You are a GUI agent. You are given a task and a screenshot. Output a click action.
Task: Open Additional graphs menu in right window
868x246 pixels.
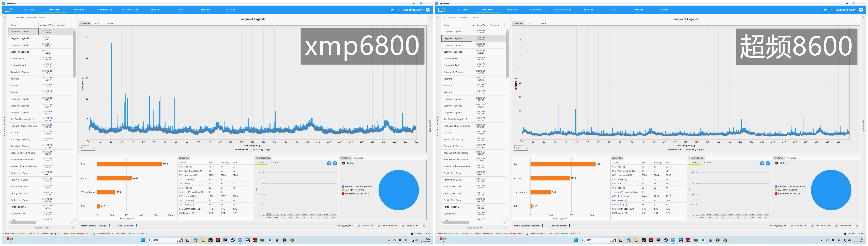tap(570, 226)
